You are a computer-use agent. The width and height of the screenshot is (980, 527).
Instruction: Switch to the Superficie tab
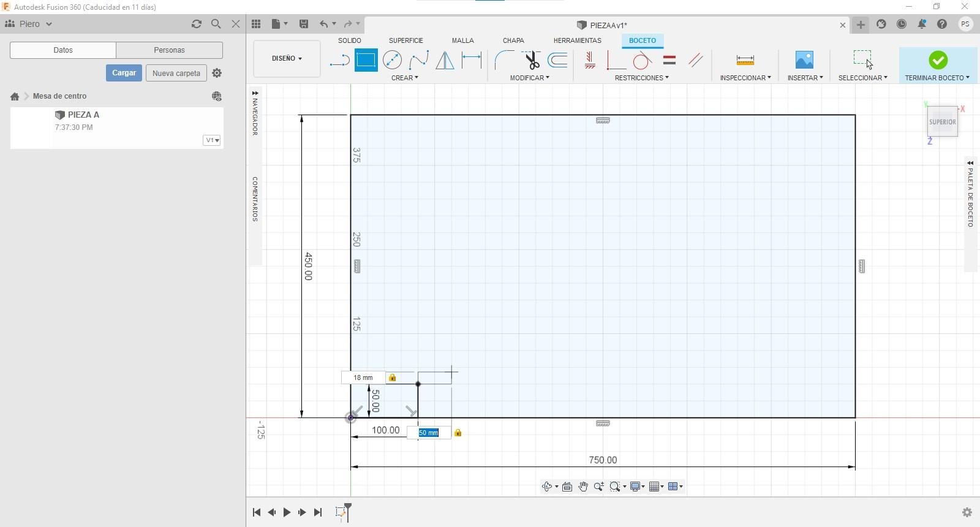pyautogui.click(x=406, y=40)
